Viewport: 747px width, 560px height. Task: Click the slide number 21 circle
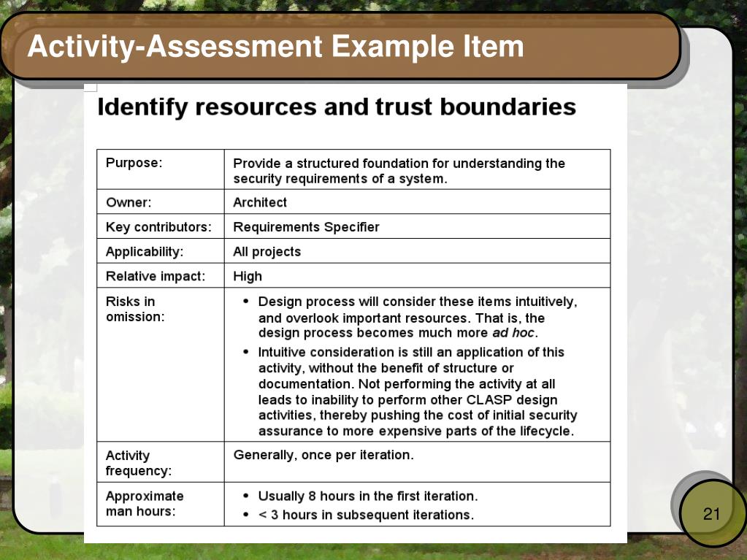click(x=710, y=513)
